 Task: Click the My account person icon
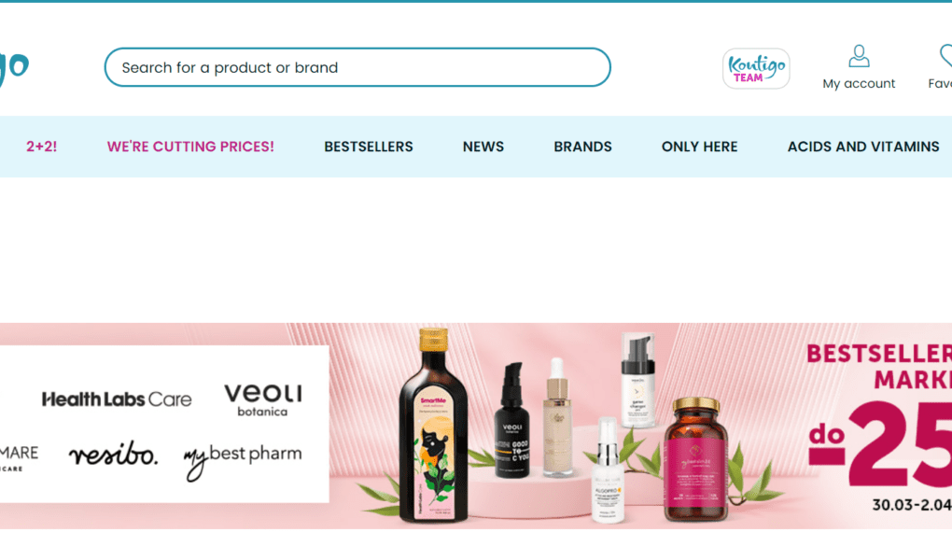[x=859, y=56]
